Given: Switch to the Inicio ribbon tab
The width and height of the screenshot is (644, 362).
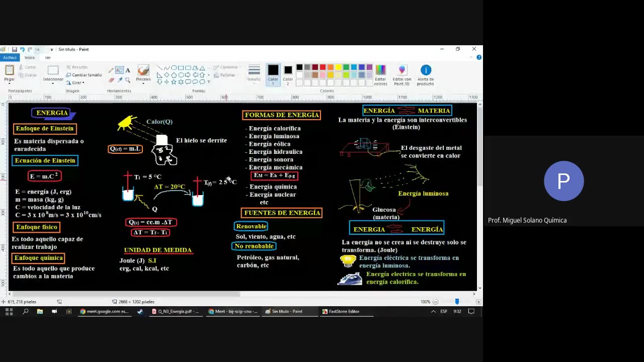Looking at the screenshot, I should click(30, 58).
